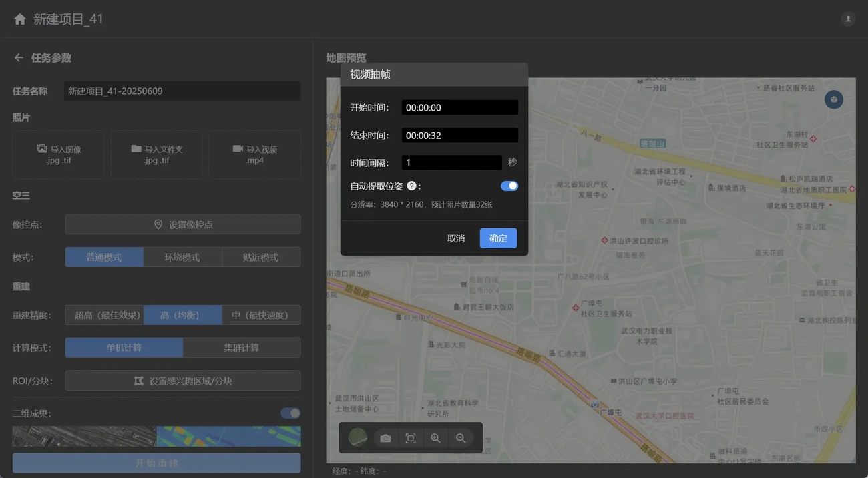Screen dimensions: 868x478
Task: Toggle the 自动提取位姿 switch
Action: point(509,186)
